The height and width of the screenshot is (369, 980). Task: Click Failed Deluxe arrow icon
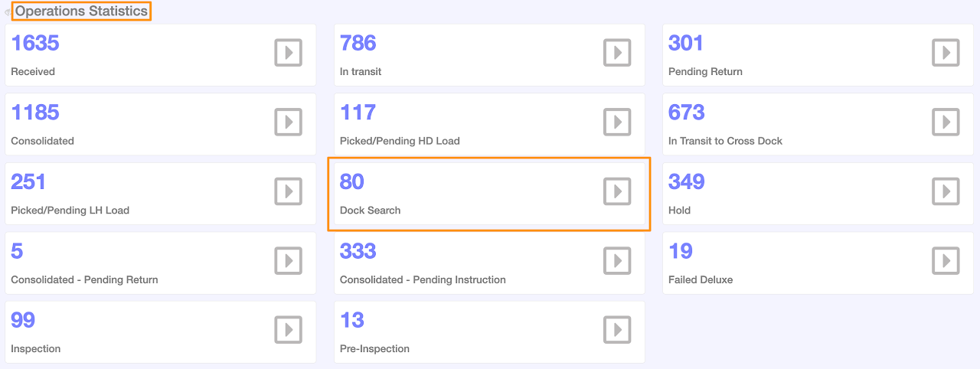pyautogui.click(x=946, y=261)
